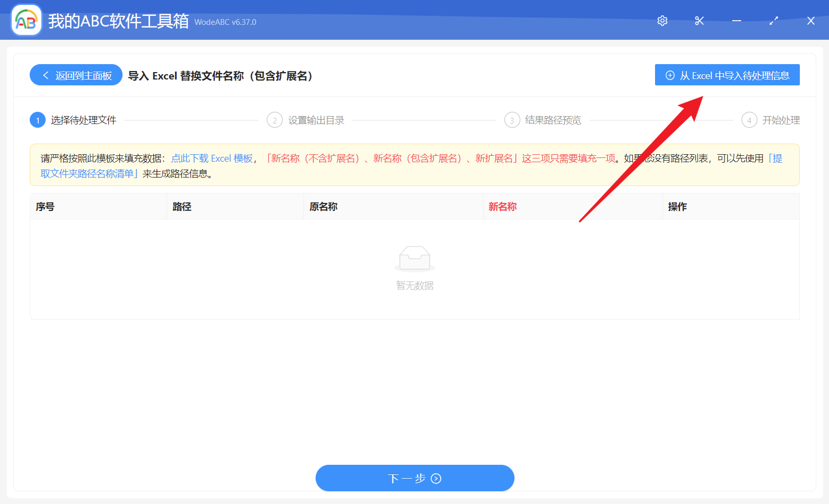Click the step 1 circle for 选择待处理文件
Image resolution: width=829 pixels, height=504 pixels.
37,120
